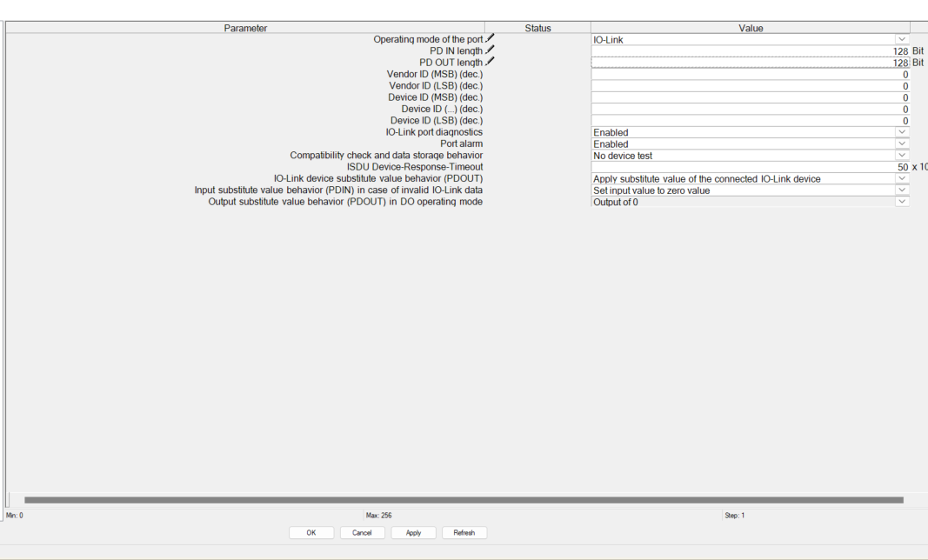Image resolution: width=928 pixels, height=560 pixels.
Task: Click the Bit unit next to PD IN length
Action: (x=918, y=51)
